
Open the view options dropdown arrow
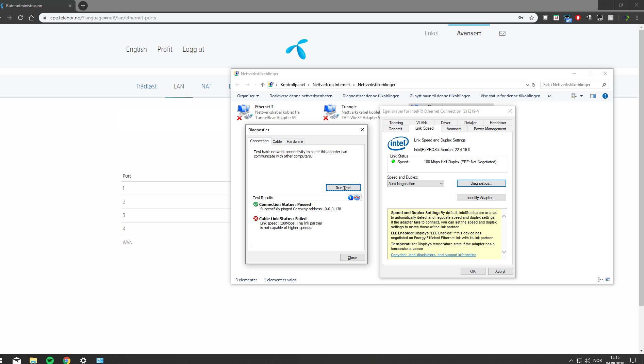tap(581, 96)
